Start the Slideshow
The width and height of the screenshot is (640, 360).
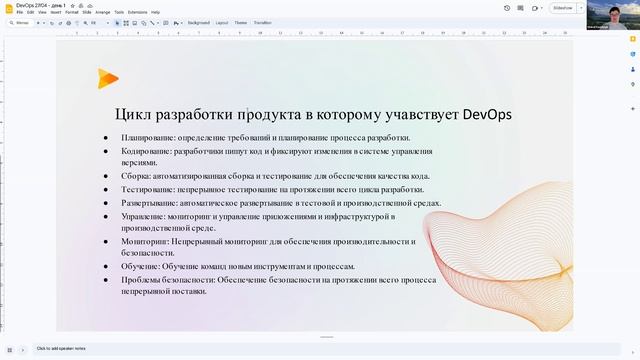tap(563, 8)
